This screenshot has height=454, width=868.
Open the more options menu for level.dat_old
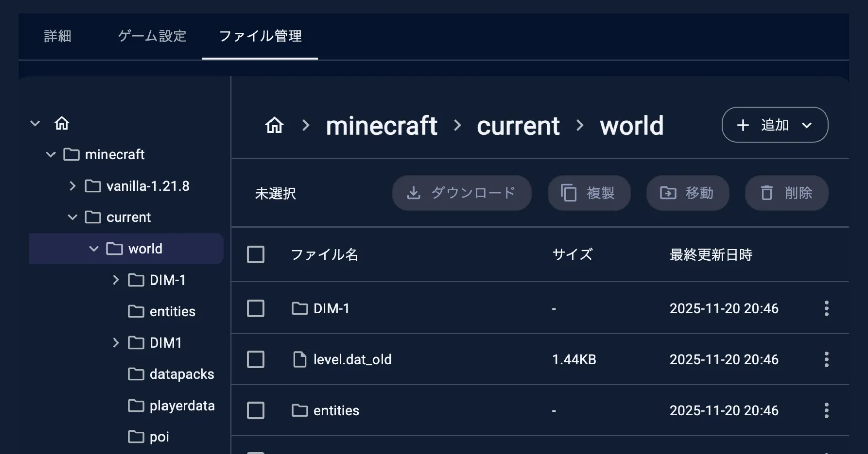click(826, 359)
